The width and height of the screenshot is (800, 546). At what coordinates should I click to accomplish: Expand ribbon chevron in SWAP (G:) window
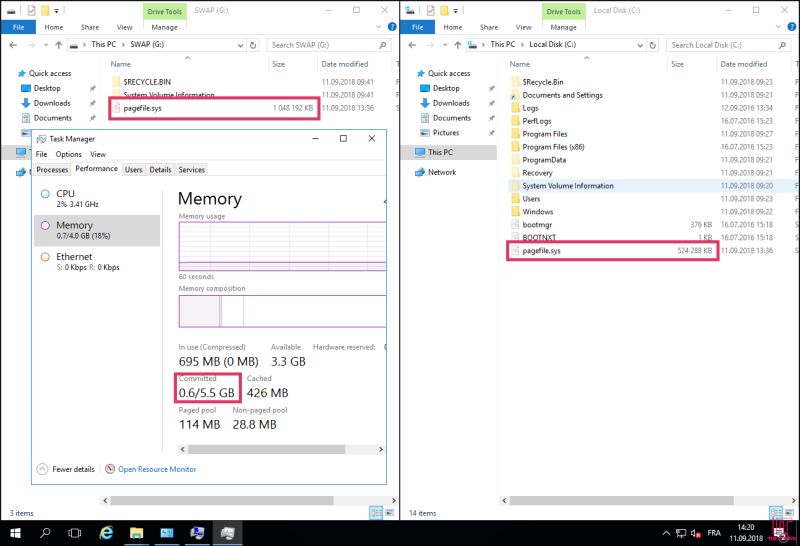tap(378, 27)
